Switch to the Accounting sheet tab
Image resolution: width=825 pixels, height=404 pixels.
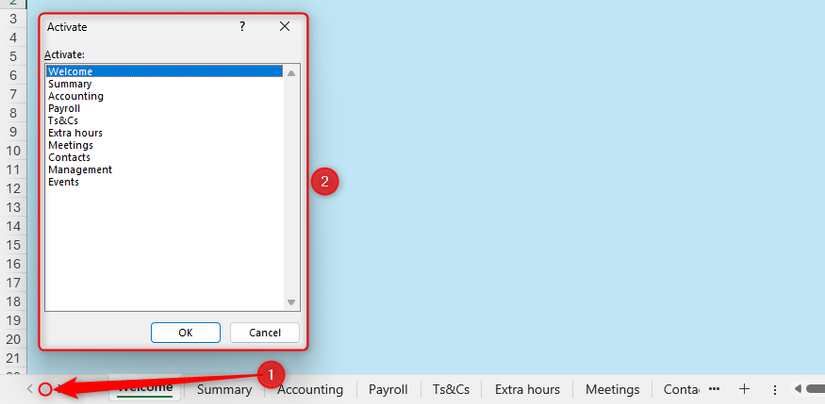310,389
